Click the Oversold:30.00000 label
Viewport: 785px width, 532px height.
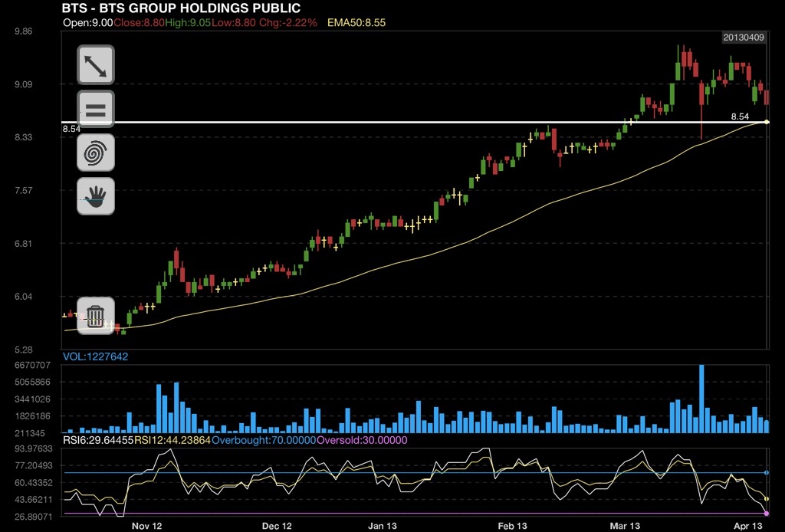tap(362, 441)
